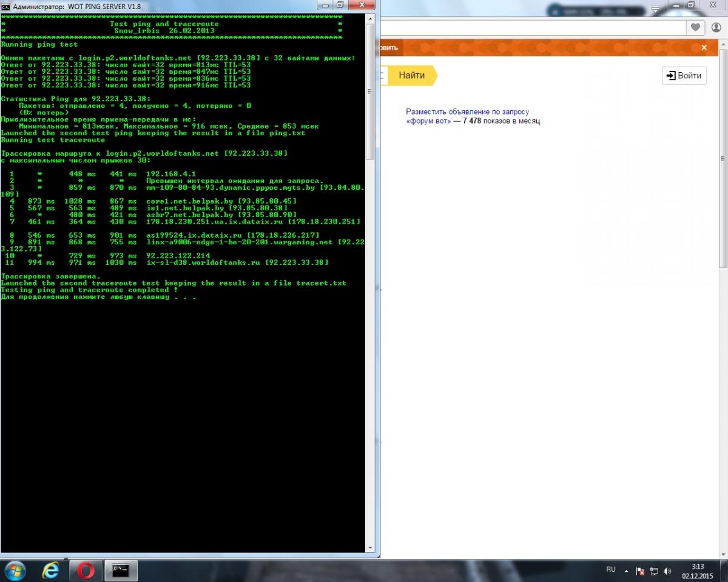Click 'Testing ping and traceroute completed !' line

click(89, 290)
